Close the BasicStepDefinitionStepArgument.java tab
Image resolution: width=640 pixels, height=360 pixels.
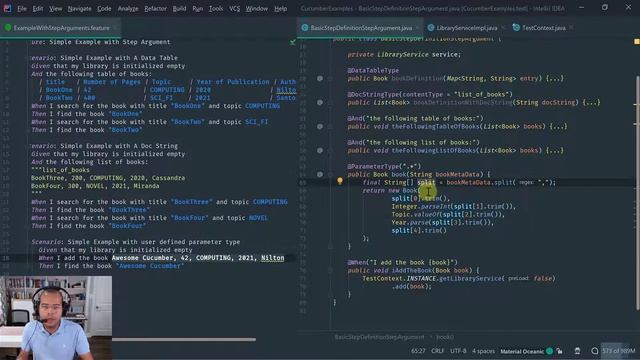point(418,28)
